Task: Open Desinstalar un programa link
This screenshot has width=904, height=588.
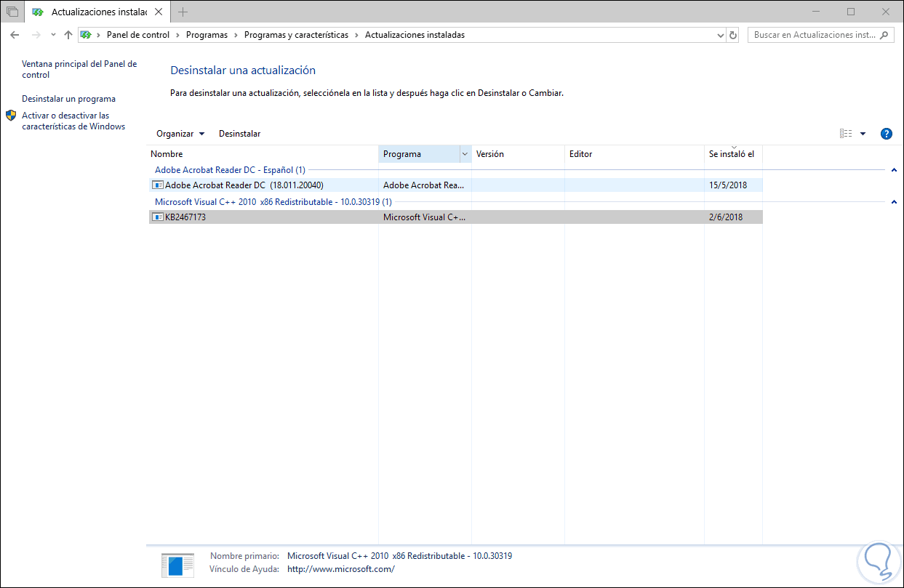Action: coord(68,99)
